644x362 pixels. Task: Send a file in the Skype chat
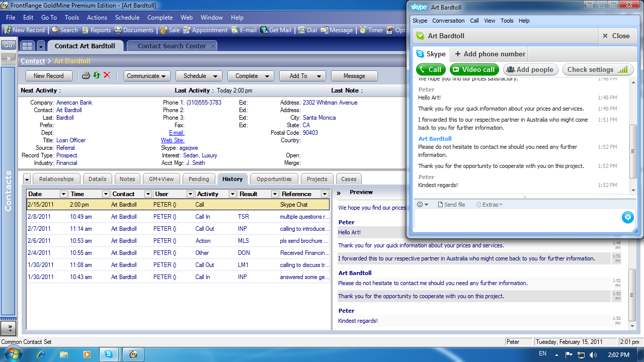tap(451, 205)
